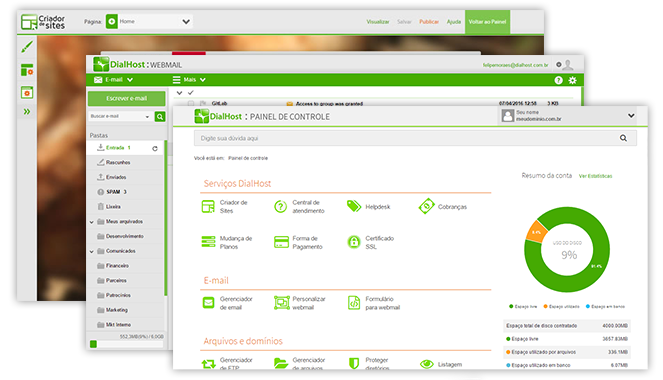Click Visualizar in Criador de sites toolbar
Screen dimensions: 663x380
378,22
